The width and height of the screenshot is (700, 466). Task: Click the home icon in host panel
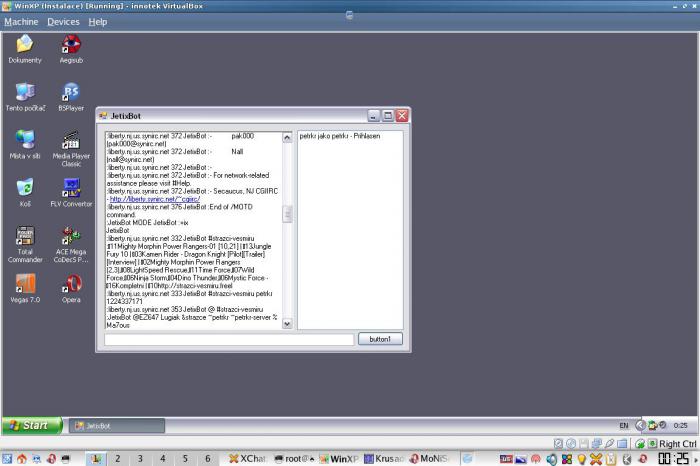point(21,459)
